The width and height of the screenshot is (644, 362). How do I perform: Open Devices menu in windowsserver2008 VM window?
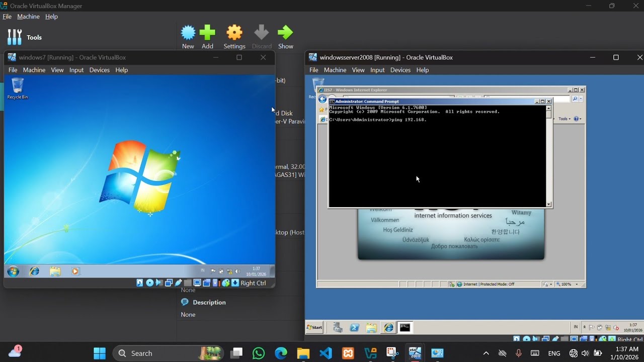point(400,70)
